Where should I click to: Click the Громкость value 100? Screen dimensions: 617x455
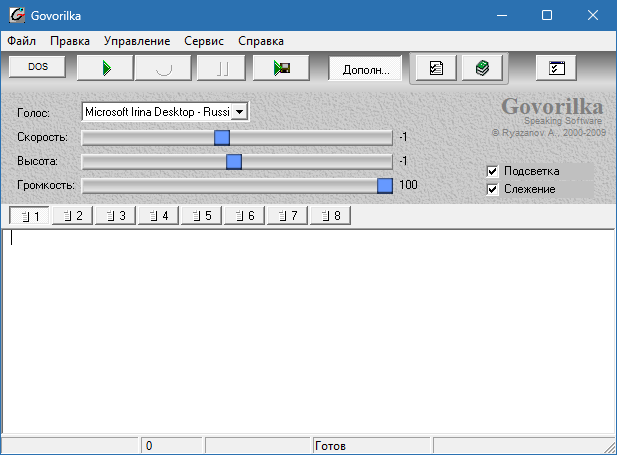[x=408, y=185]
